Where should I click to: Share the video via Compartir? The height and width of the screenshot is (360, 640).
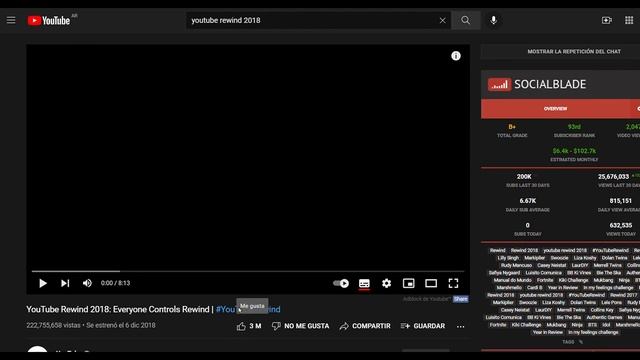pyautogui.click(x=365, y=326)
